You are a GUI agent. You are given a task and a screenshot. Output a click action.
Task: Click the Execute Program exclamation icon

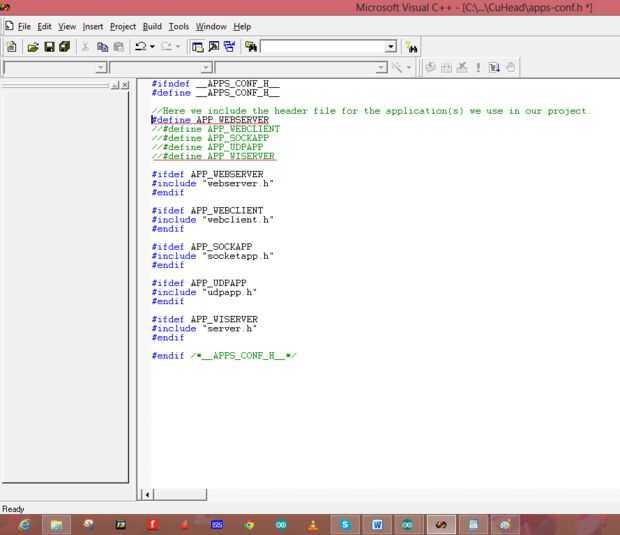[478, 68]
